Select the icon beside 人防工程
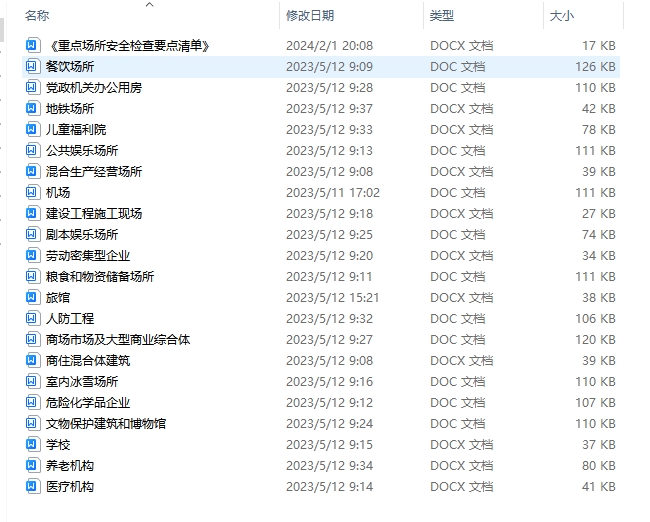The height and width of the screenshot is (522, 650). [x=33, y=319]
